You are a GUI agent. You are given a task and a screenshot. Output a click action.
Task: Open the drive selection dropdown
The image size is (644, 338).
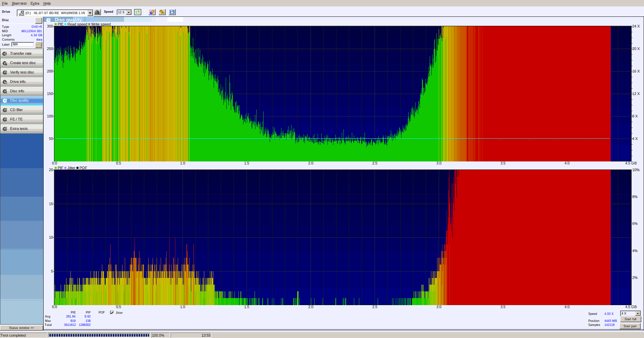pyautogui.click(x=90, y=13)
